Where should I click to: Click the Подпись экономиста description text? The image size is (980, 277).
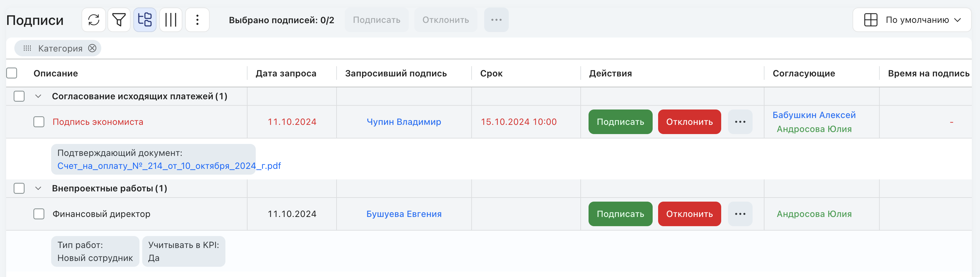98,122
